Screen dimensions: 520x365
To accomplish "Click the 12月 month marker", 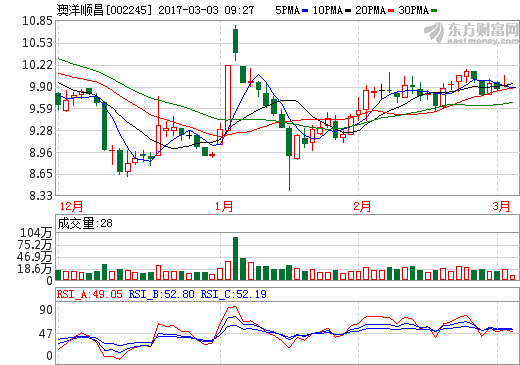I will click(x=71, y=206).
